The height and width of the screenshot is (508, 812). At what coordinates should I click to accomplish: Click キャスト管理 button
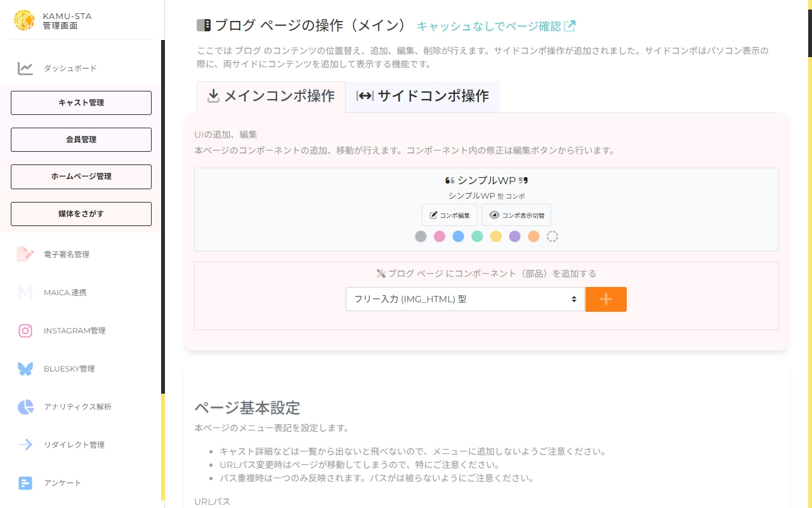pos(81,103)
